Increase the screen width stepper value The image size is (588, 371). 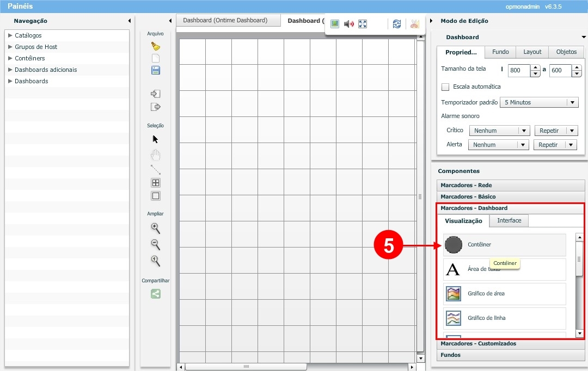(x=535, y=67)
